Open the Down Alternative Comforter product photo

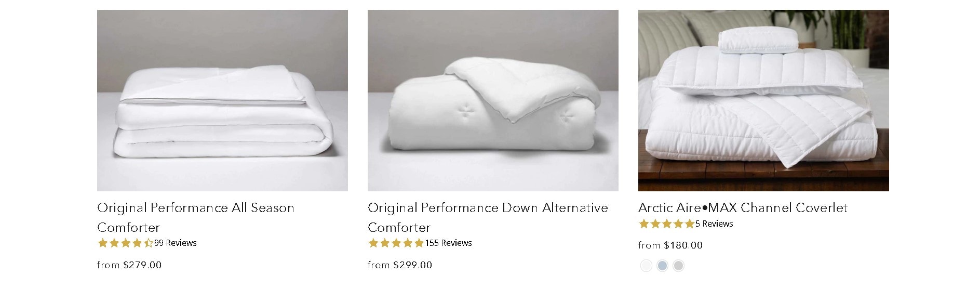493,100
